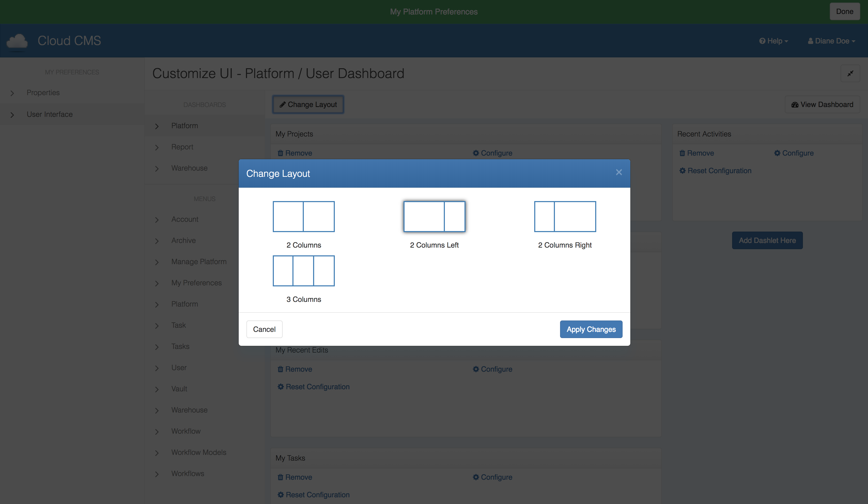Select the 2 Columns layout thumbnail

(304, 217)
